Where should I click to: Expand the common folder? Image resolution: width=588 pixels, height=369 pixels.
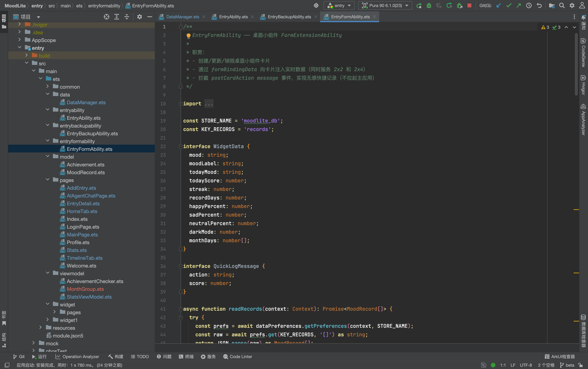pos(47,86)
